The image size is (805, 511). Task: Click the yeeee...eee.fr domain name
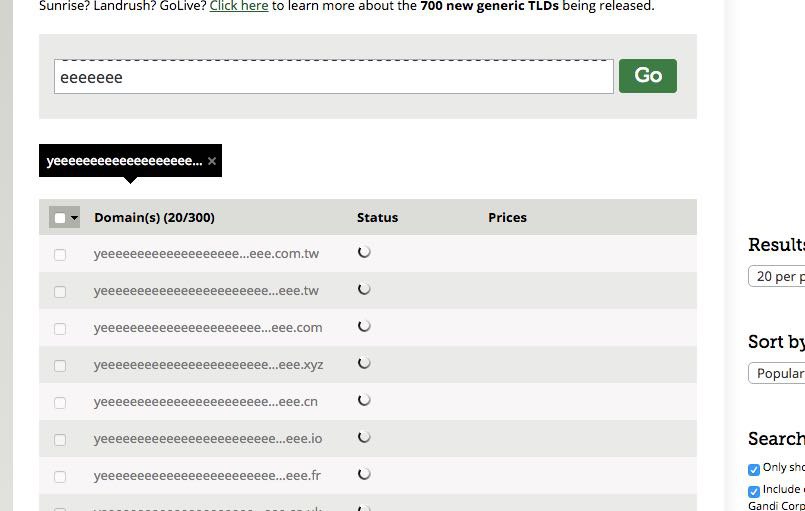pos(207,476)
